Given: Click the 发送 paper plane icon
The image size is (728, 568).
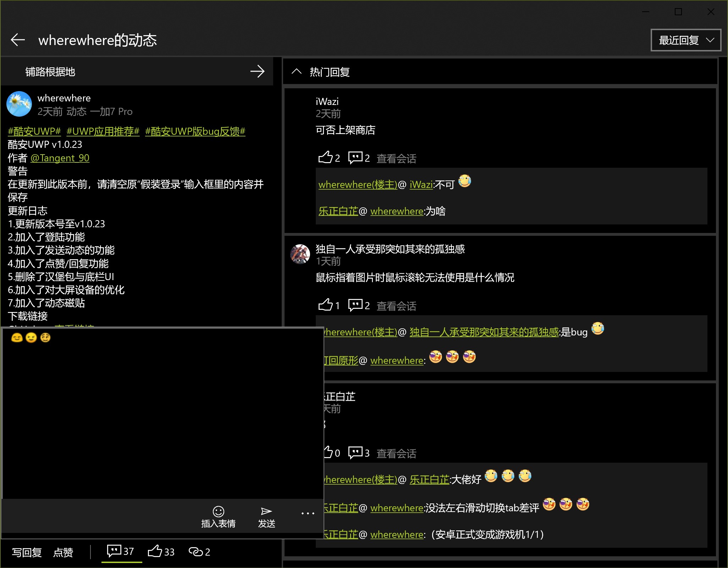Looking at the screenshot, I should pos(266,512).
